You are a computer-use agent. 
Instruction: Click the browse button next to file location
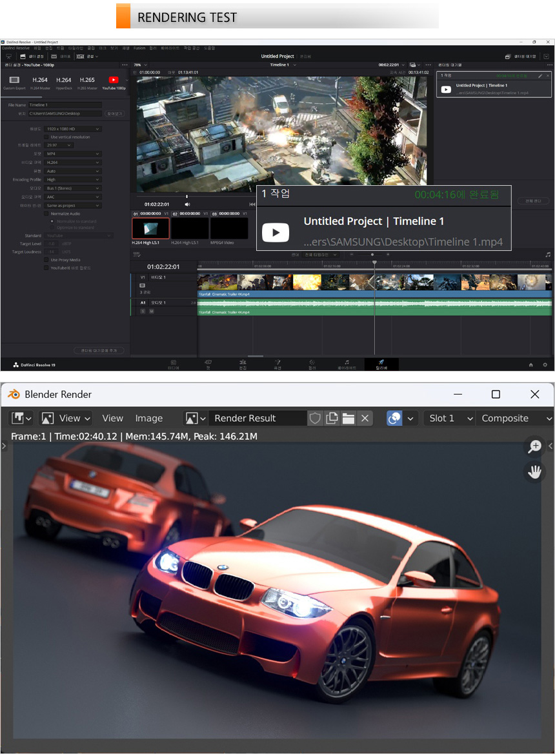click(114, 114)
